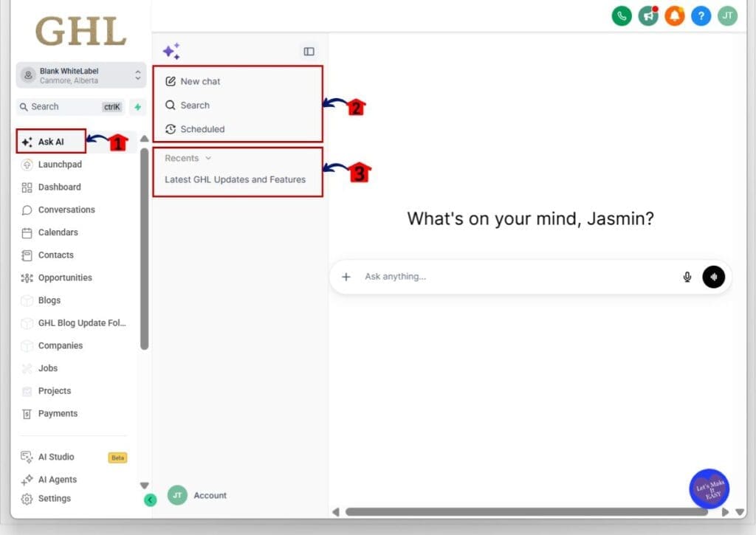Open the JT profile avatar in header
This screenshot has width=756, height=535.
727,16
